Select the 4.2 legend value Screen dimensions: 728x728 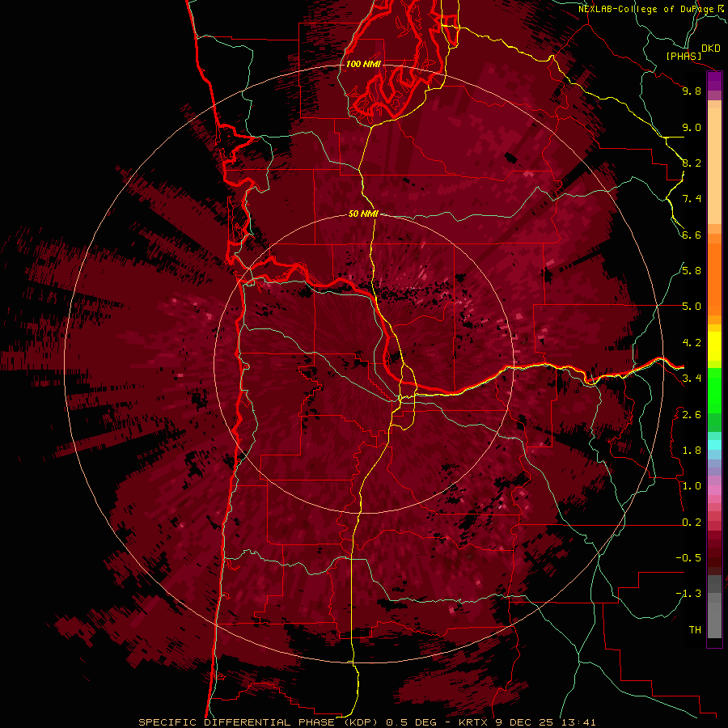tap(692, 343)
